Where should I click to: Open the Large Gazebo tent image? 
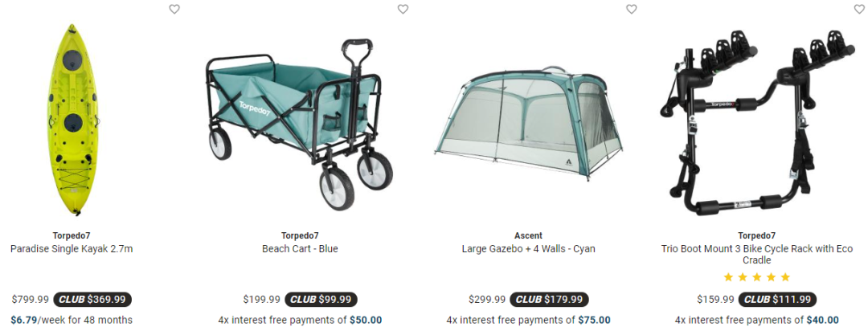click(529, 122)
